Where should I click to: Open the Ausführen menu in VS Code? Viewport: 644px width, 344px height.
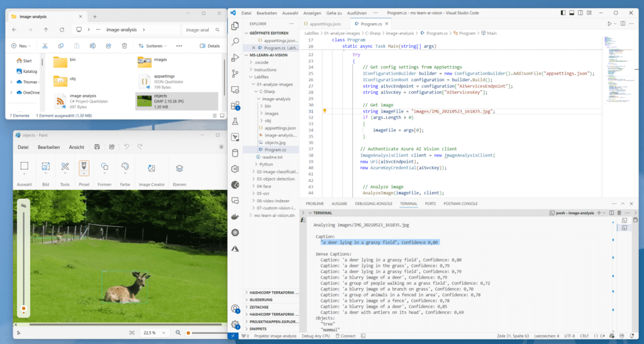[357, 13]
